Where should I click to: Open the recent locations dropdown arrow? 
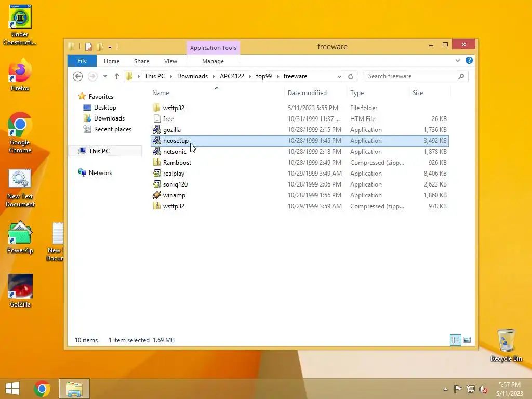105,76
